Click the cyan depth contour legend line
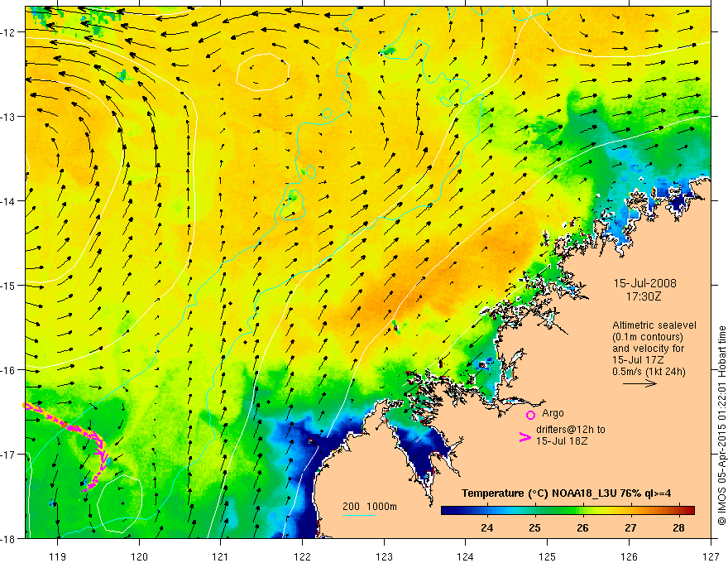Screen dimensions: 728x563 359,515
